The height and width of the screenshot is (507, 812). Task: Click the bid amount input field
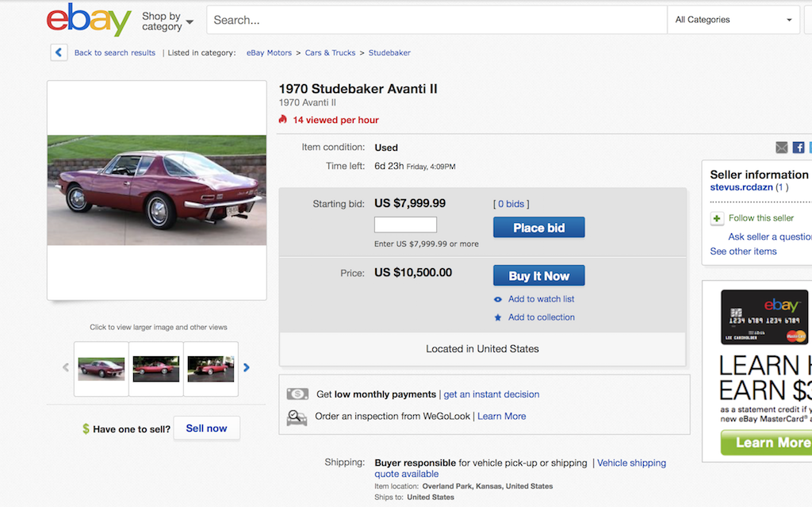point(405,225)
